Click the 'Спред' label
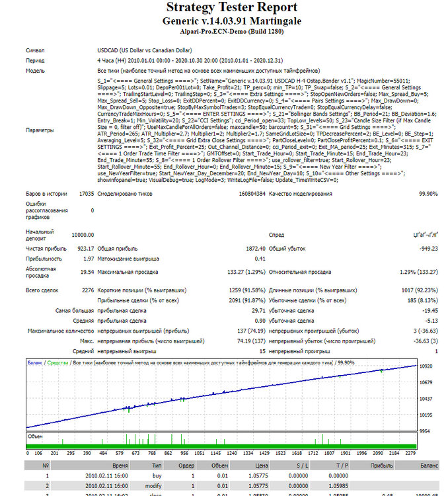Image resolution: width=448 pixels, height=496 pixels. (x=276, y=235)
